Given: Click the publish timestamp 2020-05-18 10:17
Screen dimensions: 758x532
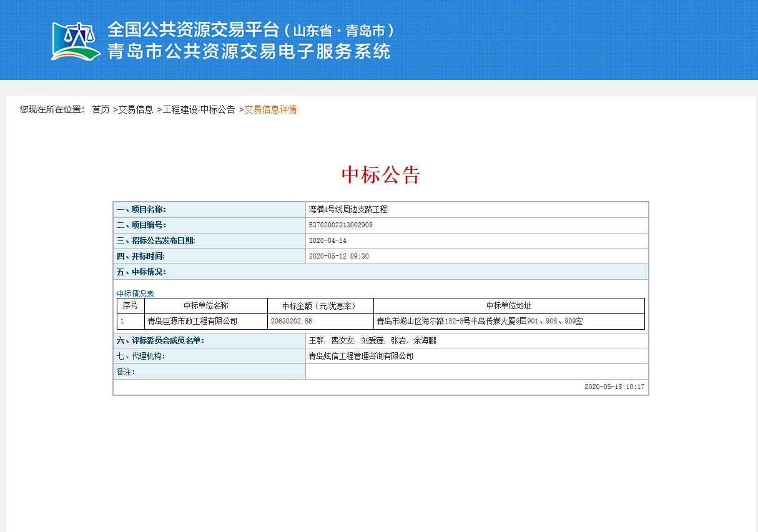Looking at the screenshot, I should point(614,387).
